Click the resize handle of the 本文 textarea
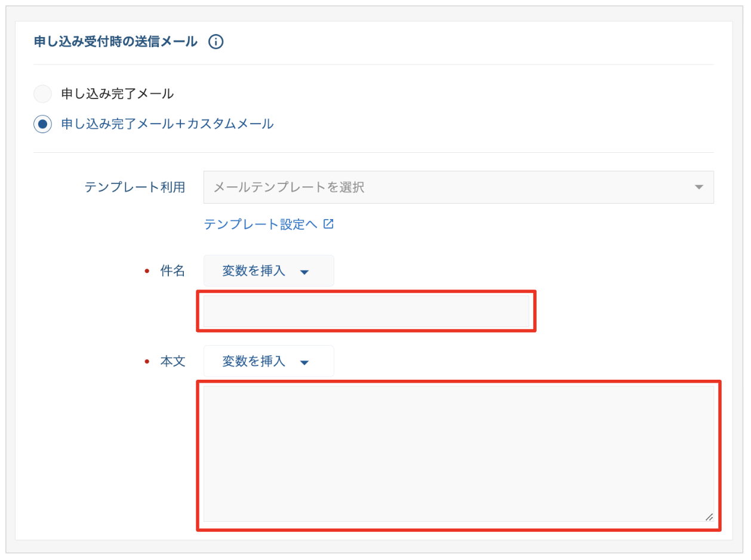751x560 pixels. 709,517
